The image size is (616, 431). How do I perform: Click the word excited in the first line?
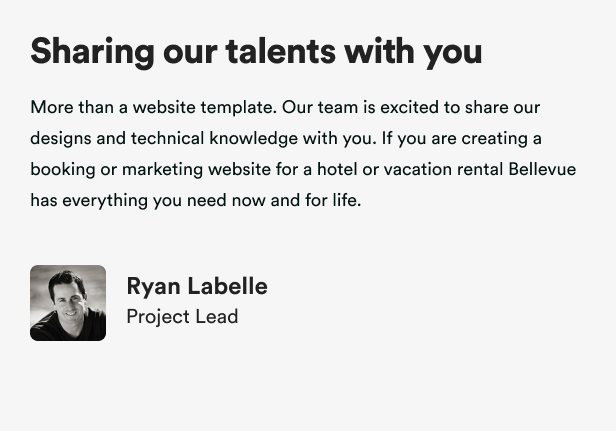(409, 107)
